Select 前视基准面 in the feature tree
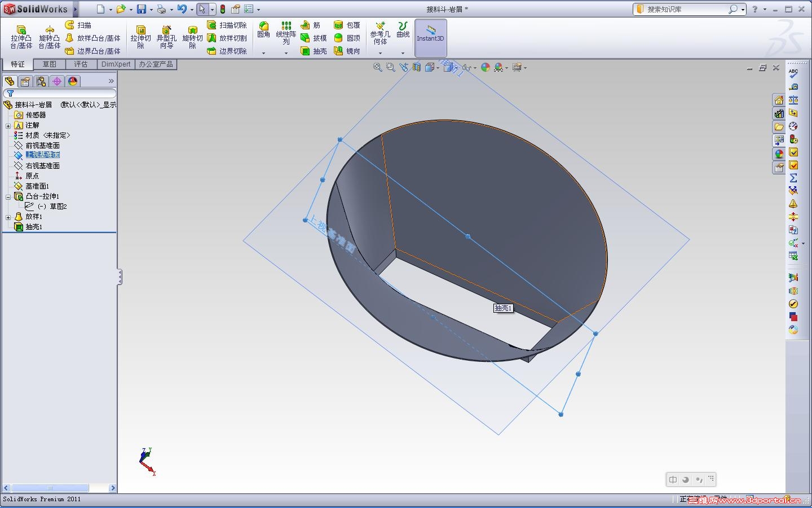Image resolution: width=812 pixels, height=508 pixels. tap(42, 146)
